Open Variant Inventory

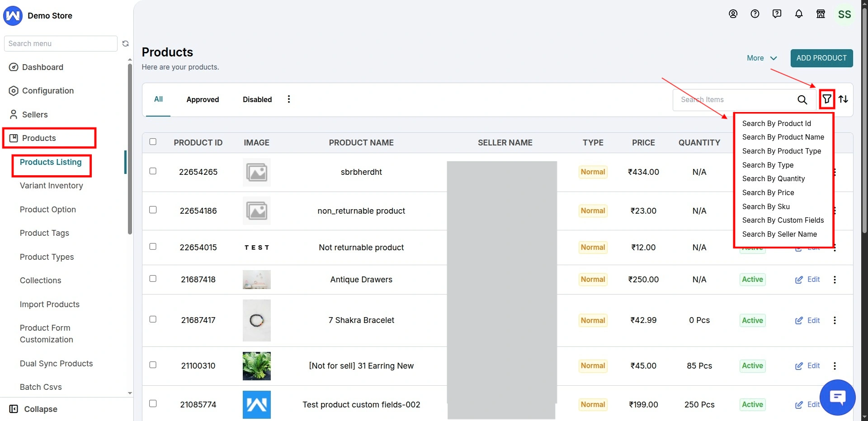click(x=52, y=186)
